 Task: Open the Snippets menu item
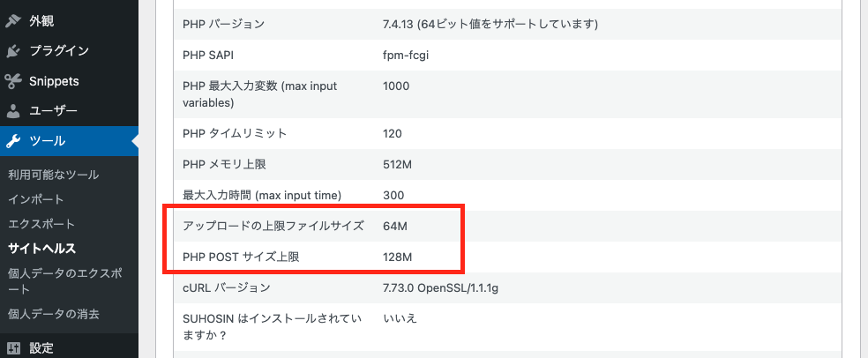pos(54,81)
